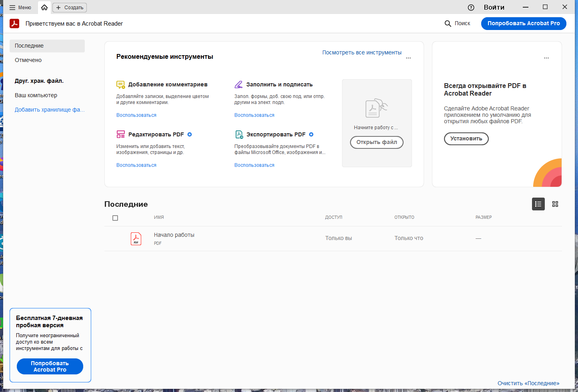Open the Начало работы PDF file
The width and height of the screenshot is (578, 392).
pyautogui.click(x=174, y=235)
